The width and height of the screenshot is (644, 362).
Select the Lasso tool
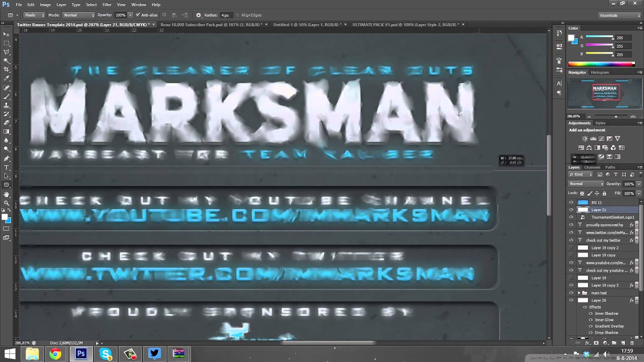(7, 52)
